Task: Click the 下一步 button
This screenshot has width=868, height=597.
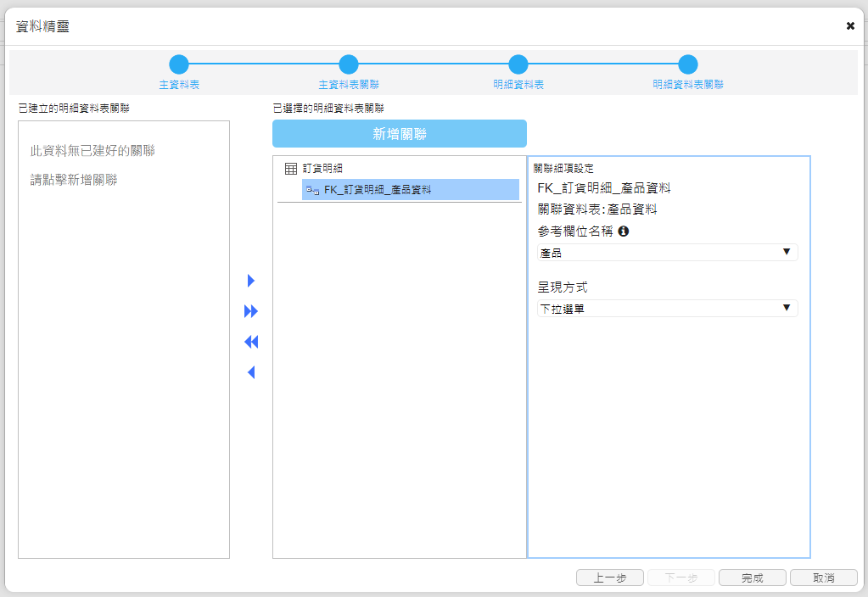Action: pos(680,577)
